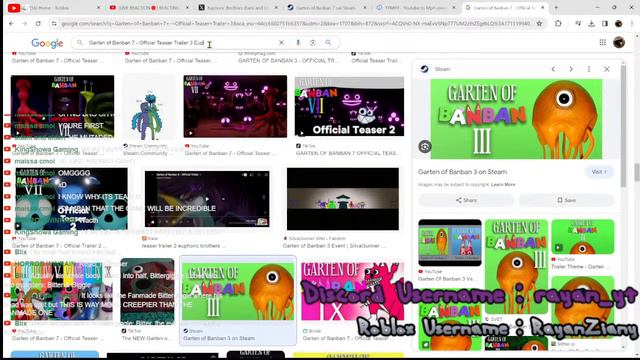Switch to the X Euphoric Brothers tab
Viewport: 640px width, 360px height.
(x=238, y=7)
